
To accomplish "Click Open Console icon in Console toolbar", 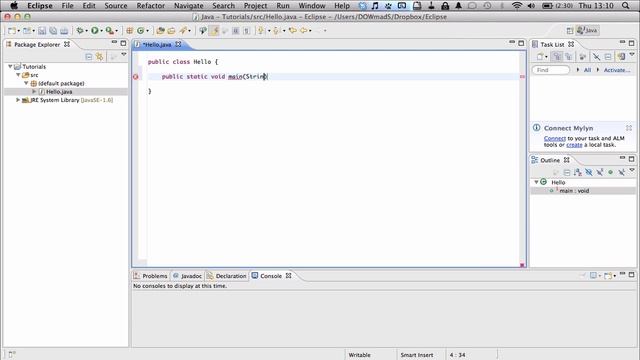I will coord(608,276).
